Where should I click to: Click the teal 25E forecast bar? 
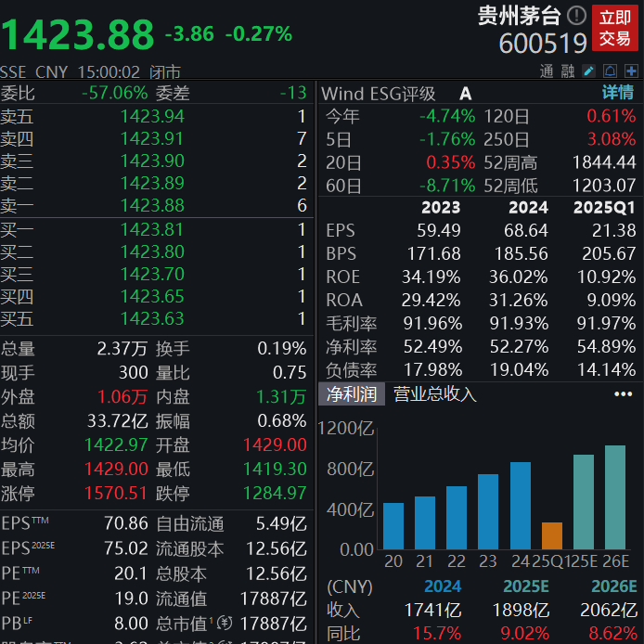pos(584,502)
